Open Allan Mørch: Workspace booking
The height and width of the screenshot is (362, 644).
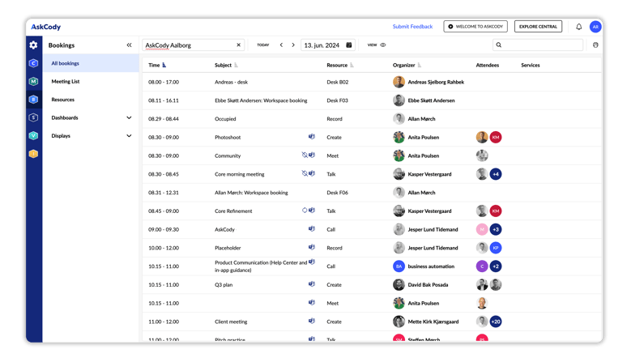(251, 193)
